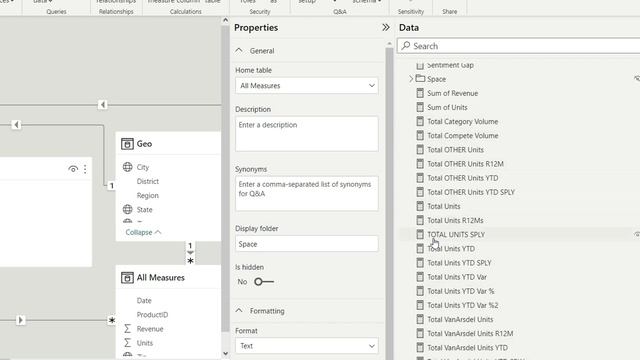
Task: Select the District field in Geo
Action: (x=148, y=181)
